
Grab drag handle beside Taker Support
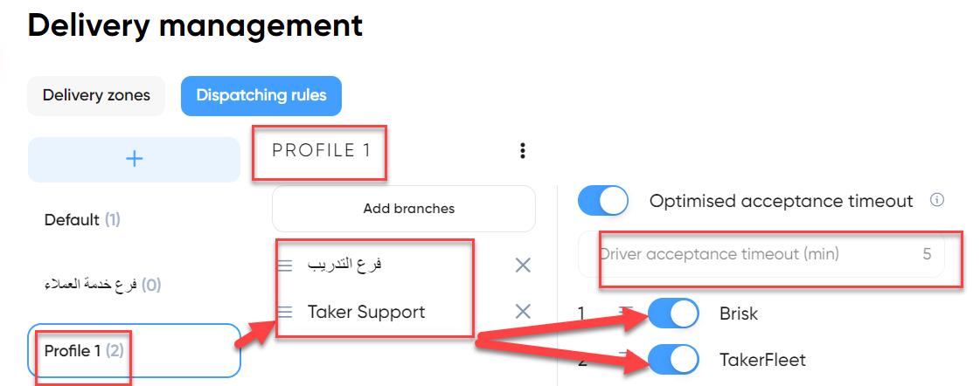coord(285,311)
